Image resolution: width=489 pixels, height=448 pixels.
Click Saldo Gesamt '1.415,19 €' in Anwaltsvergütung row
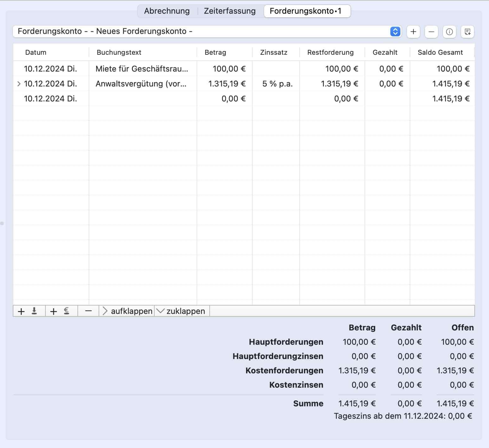click(x=451, y=84)
